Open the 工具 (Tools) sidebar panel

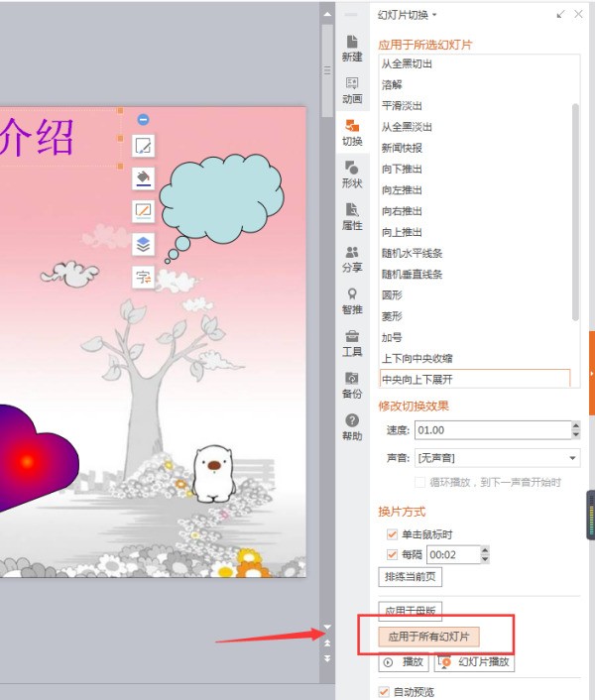352,343
